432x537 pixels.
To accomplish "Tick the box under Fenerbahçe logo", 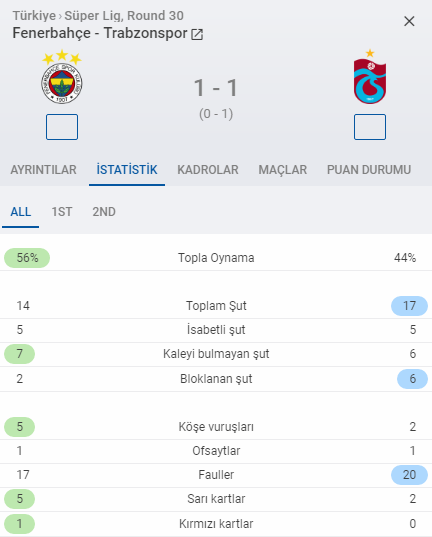I will (x=62, y=127).
